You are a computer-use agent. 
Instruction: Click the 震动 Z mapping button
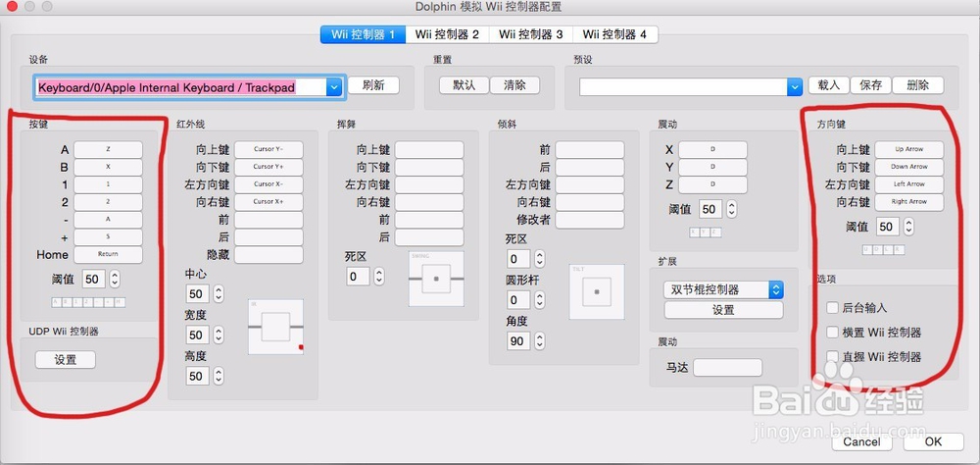click(x=713, y=184)
